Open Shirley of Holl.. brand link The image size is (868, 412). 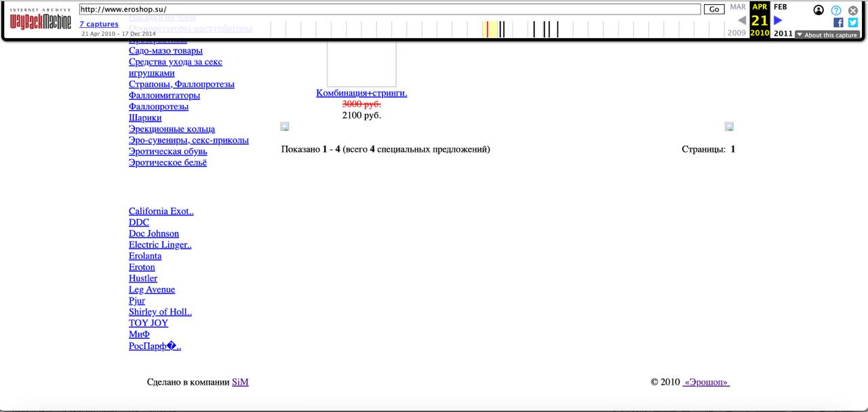coord(160,312)
